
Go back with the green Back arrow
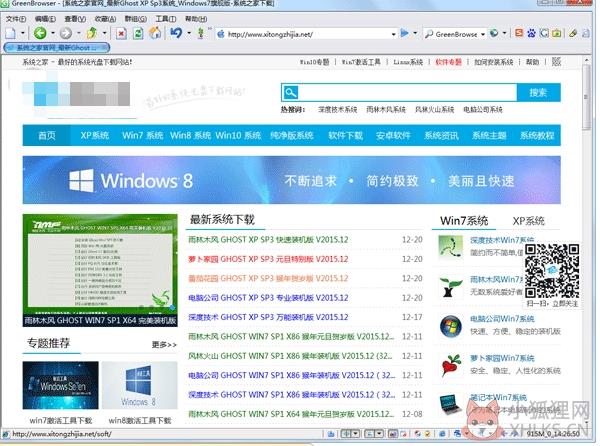point(40,33)
